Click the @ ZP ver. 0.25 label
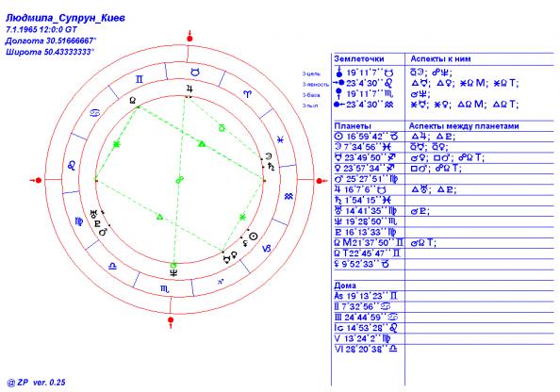The width and height of the screenshot is (560, 392). (x=37, y=383)
